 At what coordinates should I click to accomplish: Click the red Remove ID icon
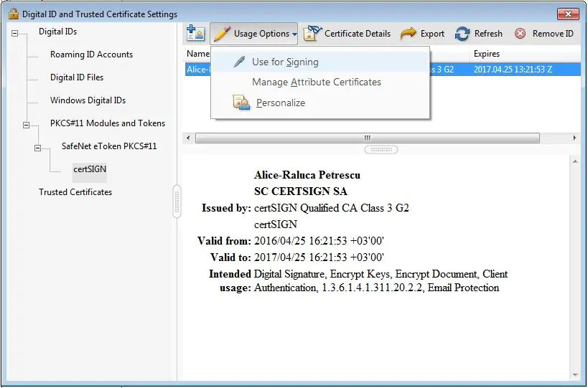pos(520,34)
